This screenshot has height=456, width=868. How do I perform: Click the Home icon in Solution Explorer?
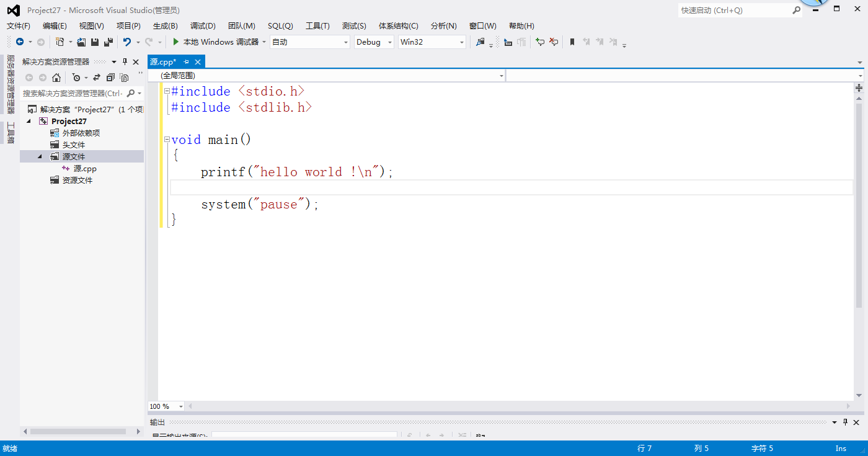pyautogui.click(x=56, y=78)
